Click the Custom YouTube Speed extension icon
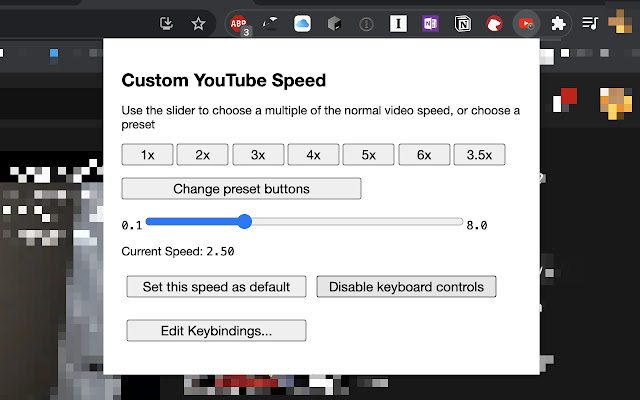The image size is (640, 400). point(526,24)
